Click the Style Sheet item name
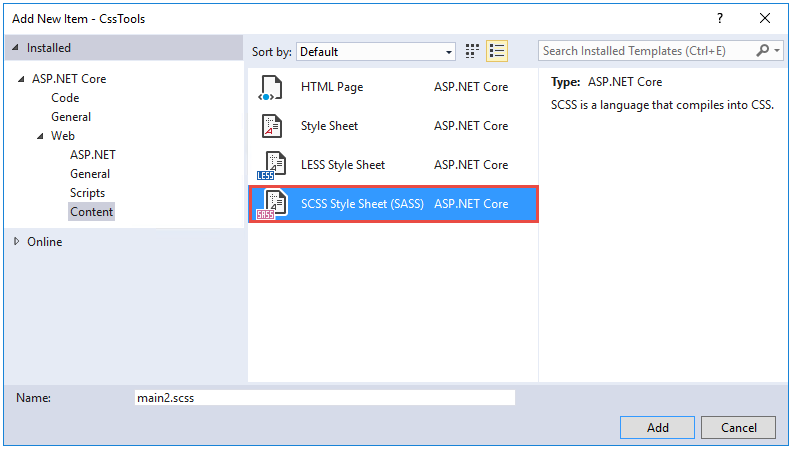This screenshot has width=792, height=450. pyautogui.click(x=329, y=126)
